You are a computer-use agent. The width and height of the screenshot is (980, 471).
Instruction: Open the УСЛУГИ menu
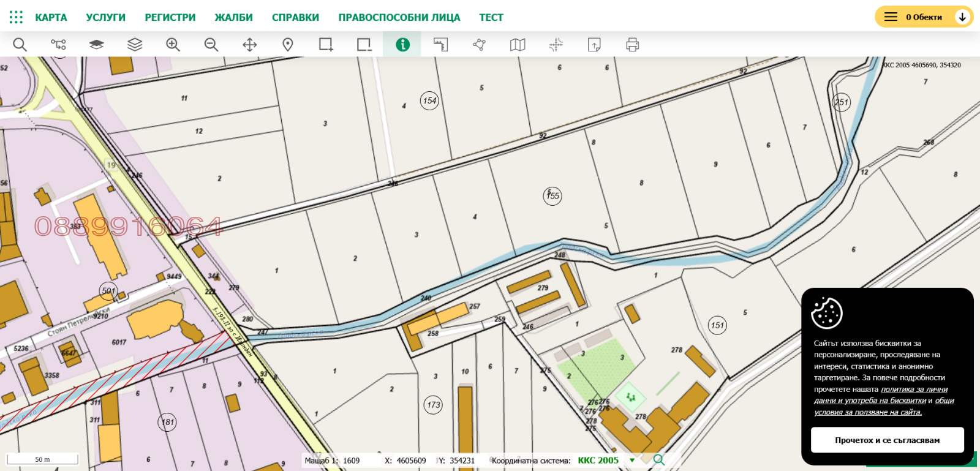tap(105, 17)
